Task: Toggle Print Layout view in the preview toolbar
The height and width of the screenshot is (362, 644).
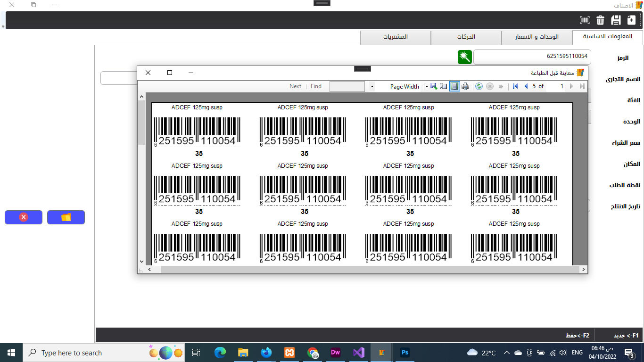Action: pos(454,86)
